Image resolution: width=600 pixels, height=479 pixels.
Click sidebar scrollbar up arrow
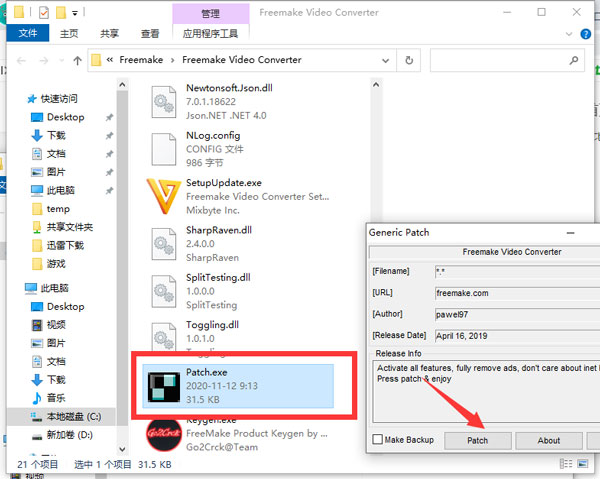coord(122,84)
